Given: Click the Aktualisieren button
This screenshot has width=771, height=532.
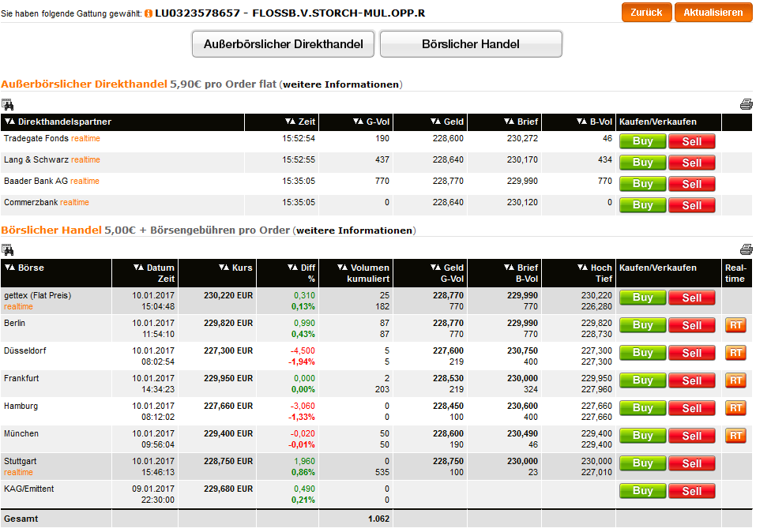Looking at the screenshot, I should click(713, 13).
